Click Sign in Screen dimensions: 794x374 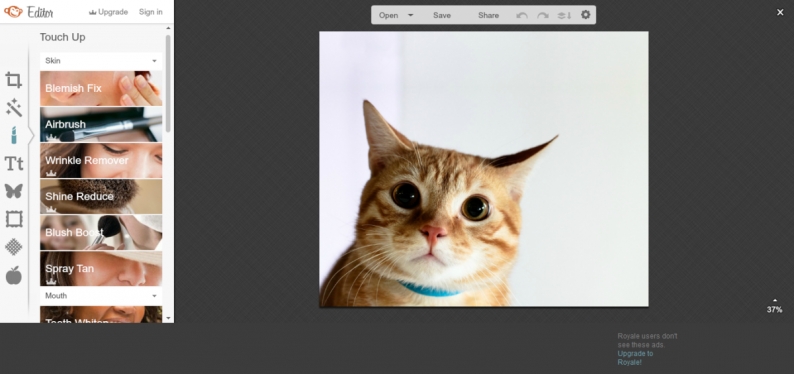151,12
